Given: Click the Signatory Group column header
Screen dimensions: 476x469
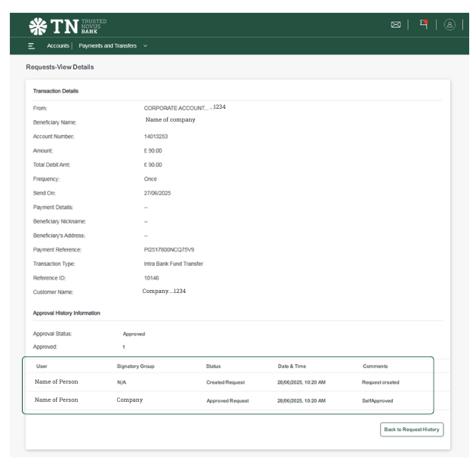Looking at the screenshot, I should [x=135, y=366].
